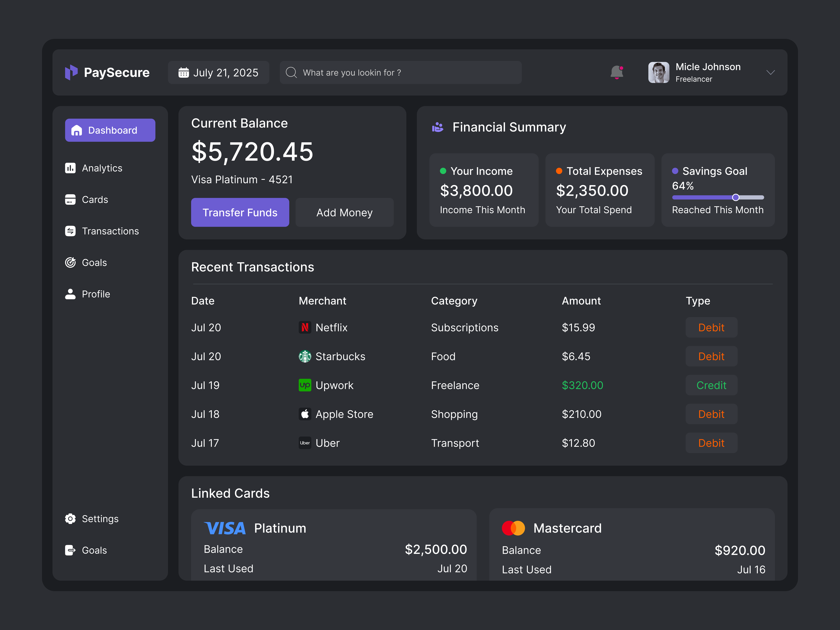Open the date selector showing July 21, 2025
840x630 pixels.
point(219,72)
